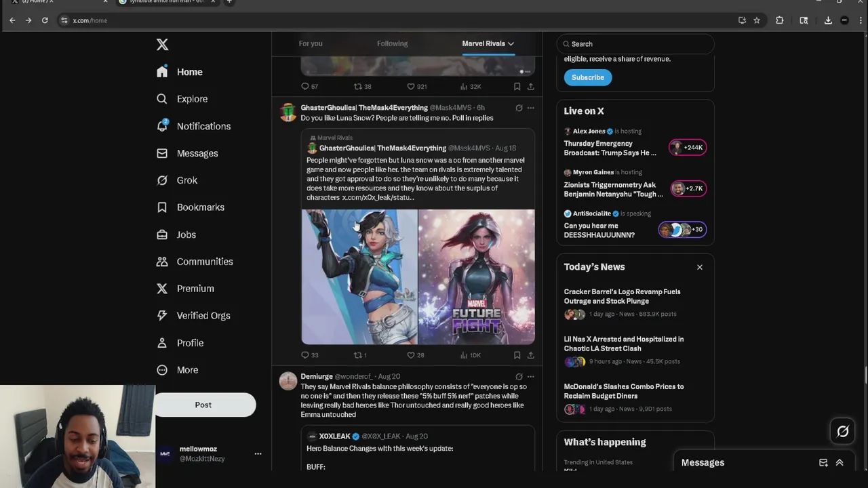View the Luna Snow post's 10K views
The height and width of the screenshot is (488, 868).
(471, 355)
